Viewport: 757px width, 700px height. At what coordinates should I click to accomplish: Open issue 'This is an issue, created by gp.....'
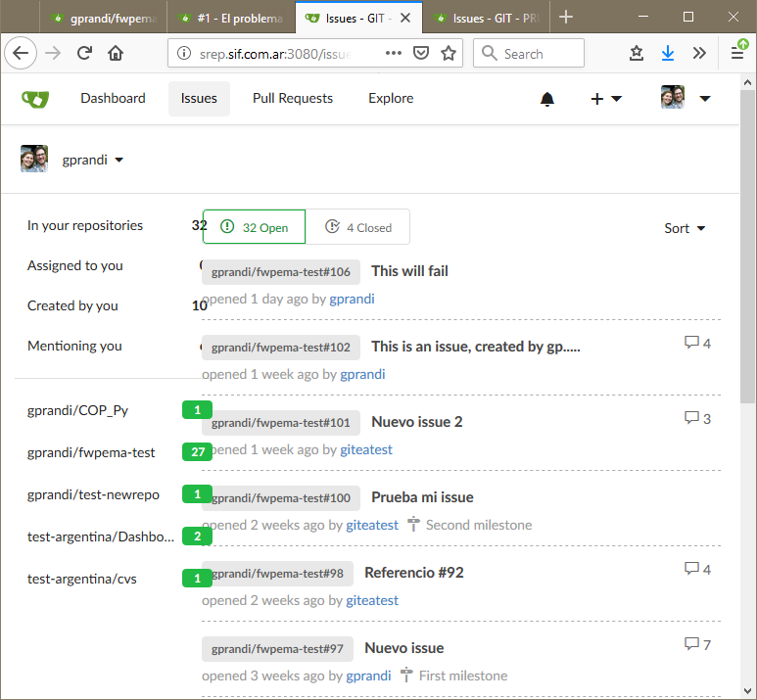(476, 347)
